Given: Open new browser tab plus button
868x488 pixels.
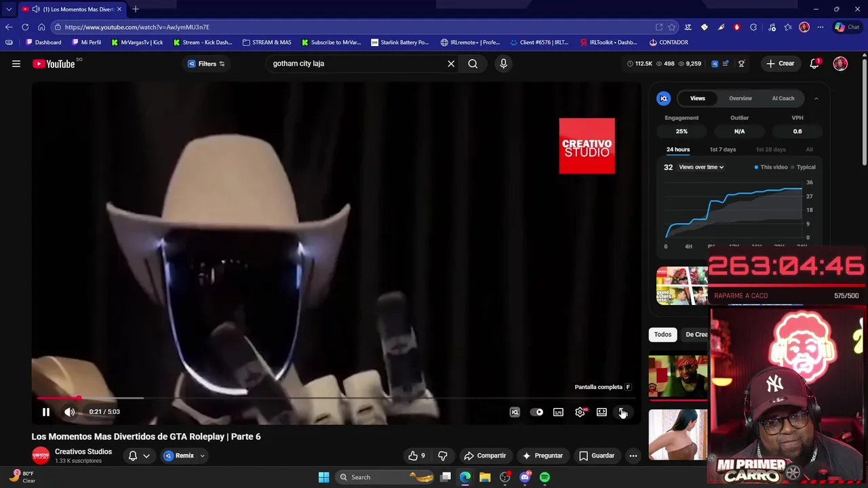Looking at the screenshot, I should click(136, 9).
